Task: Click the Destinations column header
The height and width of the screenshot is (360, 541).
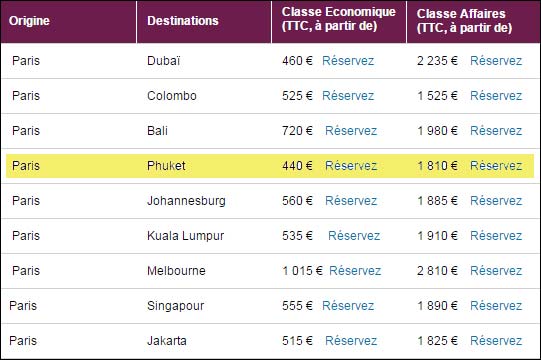Action: [183, 21]
